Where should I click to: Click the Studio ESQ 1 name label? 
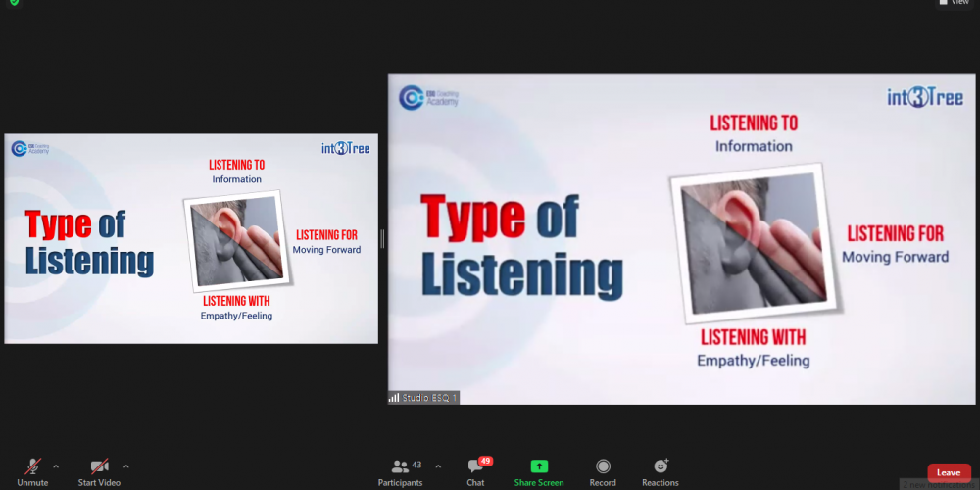pos(429,398)
